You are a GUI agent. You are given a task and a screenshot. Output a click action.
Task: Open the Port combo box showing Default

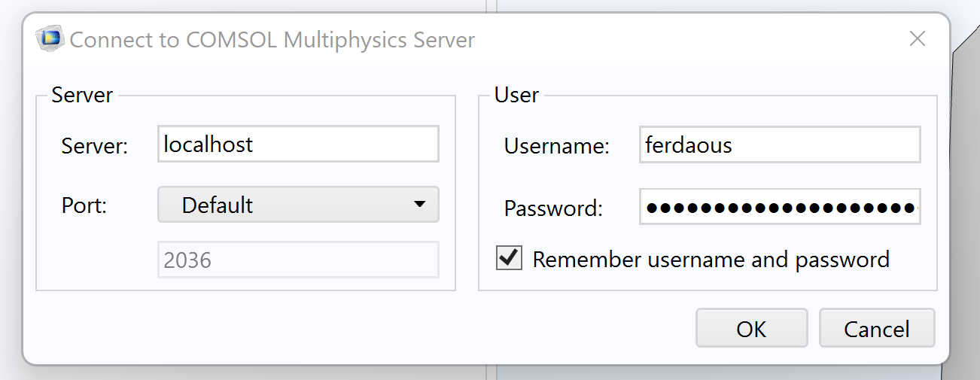pyautogui.click(x=286, y=205)
